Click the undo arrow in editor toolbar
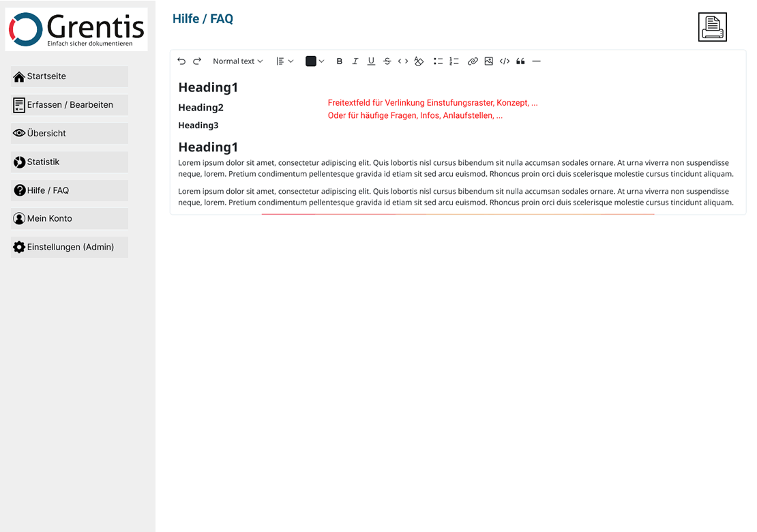757x532 pixels. [x=181, y=61]
